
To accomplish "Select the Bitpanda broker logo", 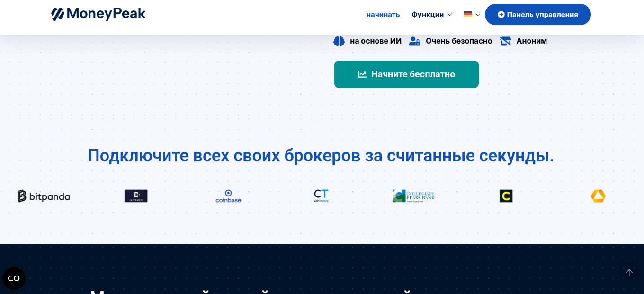I will click(44, 196).
